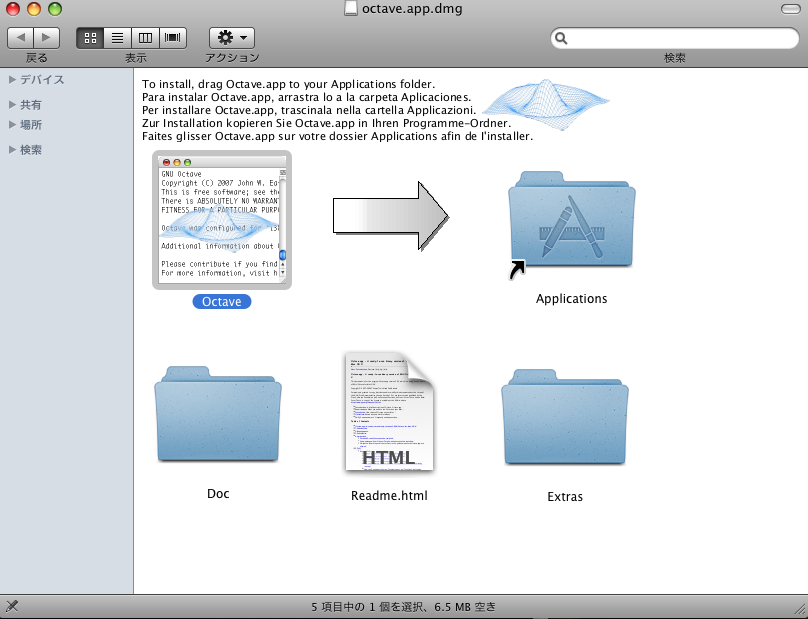Viewport: 808px width, 619px height.
Task: Click the Octave label under the app icon
Action: pyautogui.click(x=222, y=302)
